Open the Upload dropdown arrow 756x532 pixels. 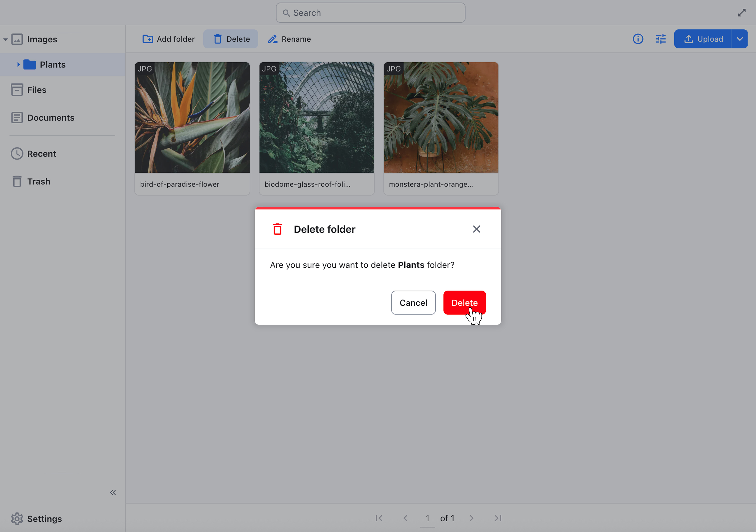(740, 39)
